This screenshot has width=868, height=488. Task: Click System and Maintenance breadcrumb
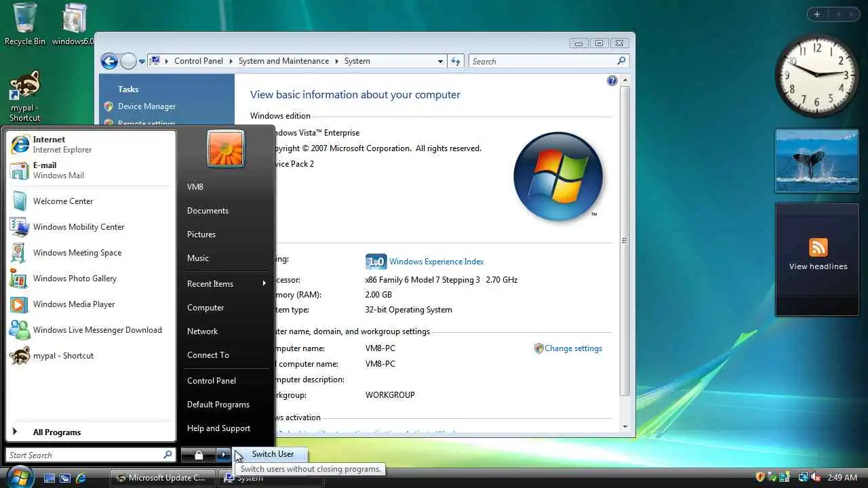pos(283,61)
